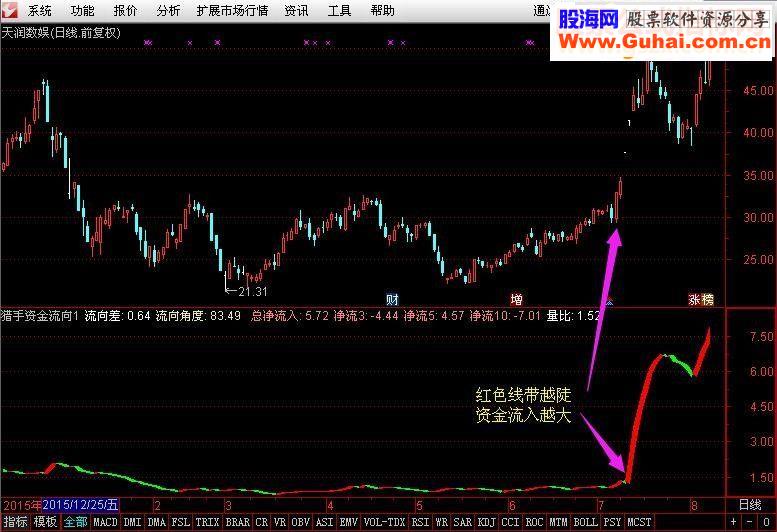Click the indicator name 猎手资金流向1
Viewport: 777px width, 532px height.
(x=40, y=316)
